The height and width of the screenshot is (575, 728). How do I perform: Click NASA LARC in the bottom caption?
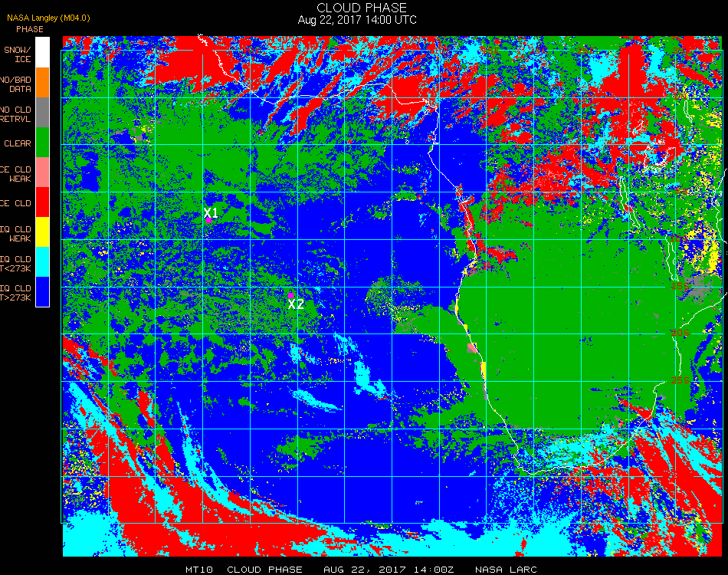506,570
